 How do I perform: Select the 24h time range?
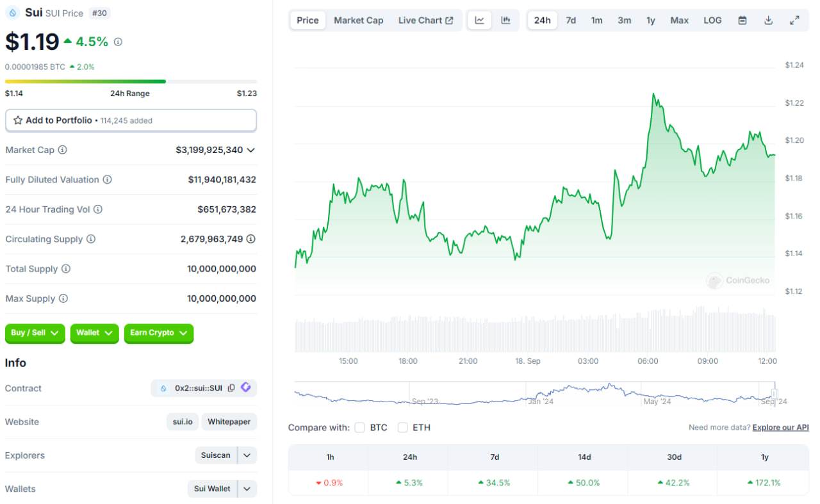(x=543, y=20)
